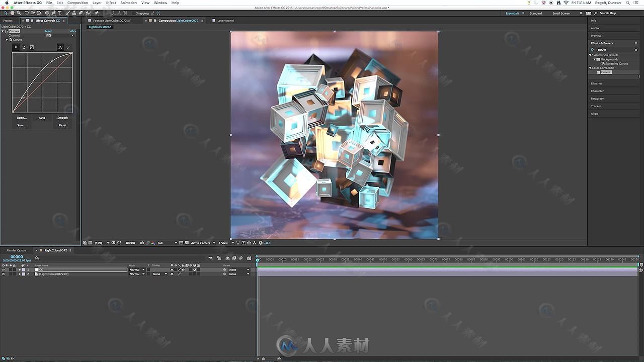Click the region of interest icon
Viewport: 644px width, 362px height.
[181, 243]
